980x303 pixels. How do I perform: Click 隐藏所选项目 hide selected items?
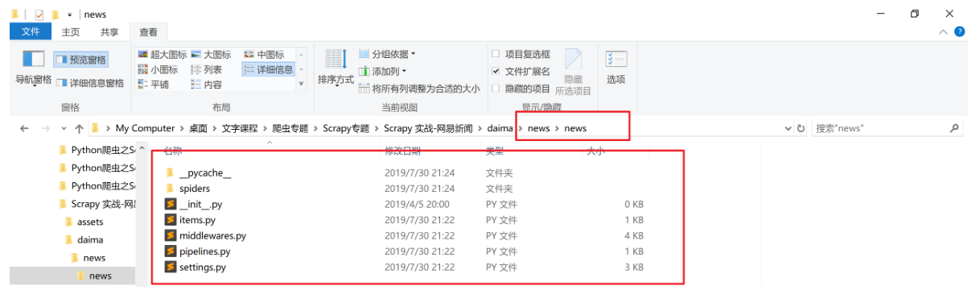[x=573, y=73]
